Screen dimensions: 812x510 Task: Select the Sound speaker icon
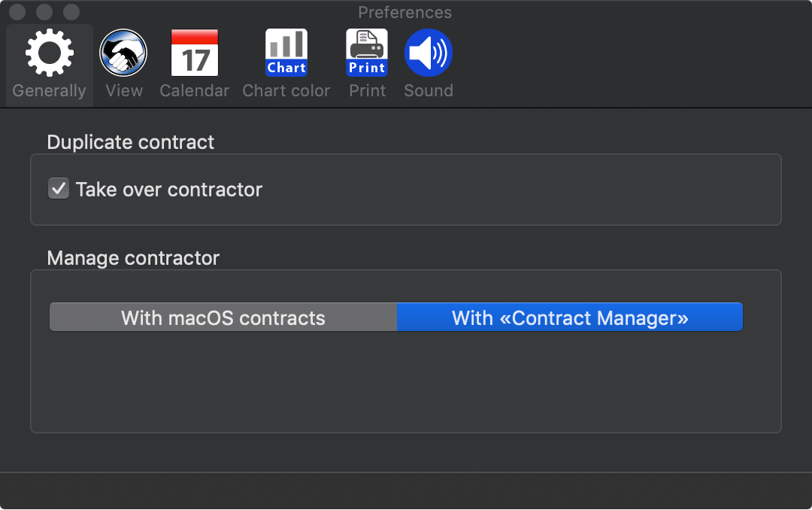[429, 53]
